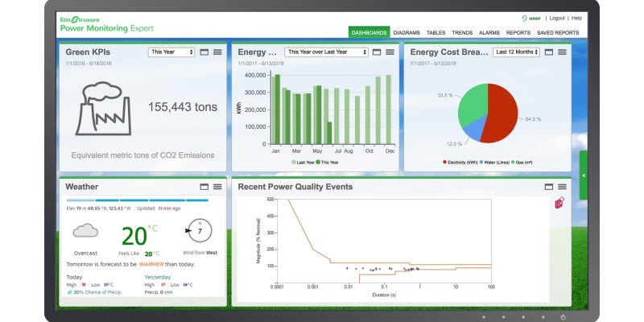
Task: Open the Green KPIs gadget menu
Action: pyautogui.click(x=217, y=52)
